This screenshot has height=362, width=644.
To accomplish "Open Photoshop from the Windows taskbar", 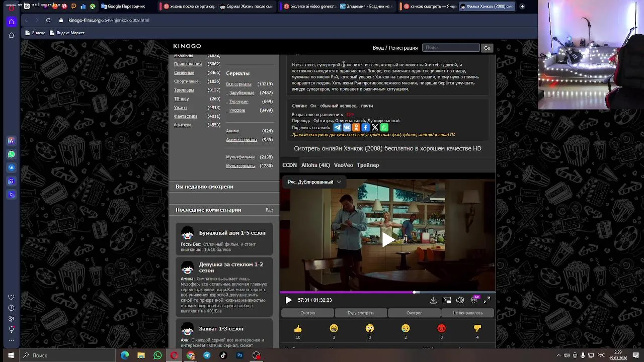I will click(x=239, y=355).
